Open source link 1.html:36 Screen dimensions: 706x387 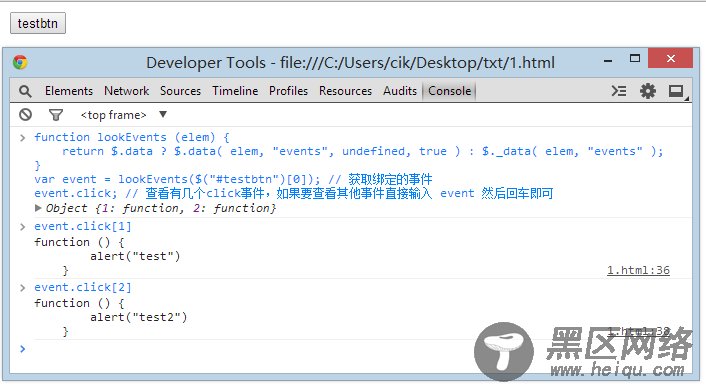click(638, 270)
